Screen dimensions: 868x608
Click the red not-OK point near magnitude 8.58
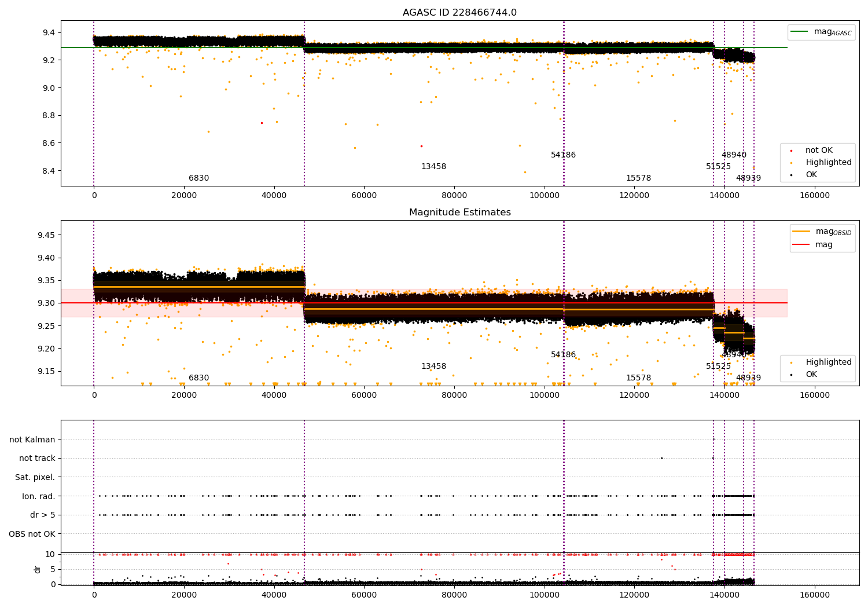[x=421, y=146]
